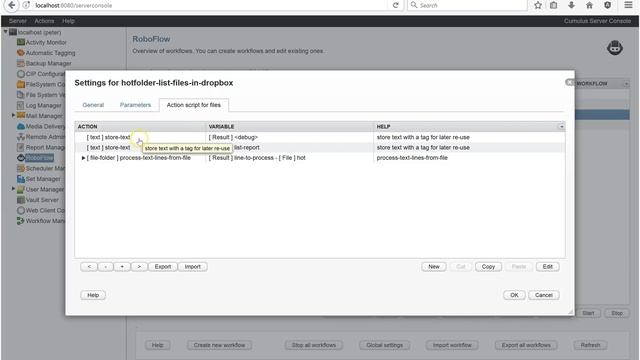Click the Remote Admin icon in sidebar

(21, 137)
